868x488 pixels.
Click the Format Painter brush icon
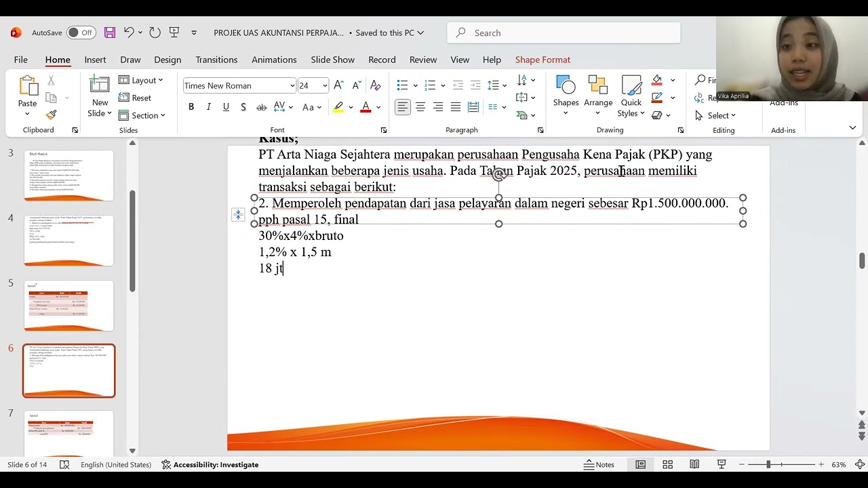click(x=51, y=114)
